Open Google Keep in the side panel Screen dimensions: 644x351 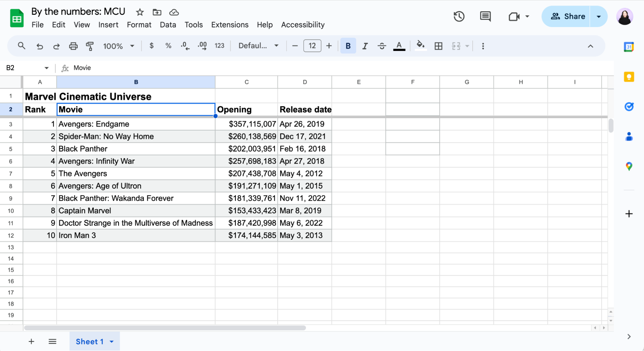pyautogui.click(x=629, y=77)
